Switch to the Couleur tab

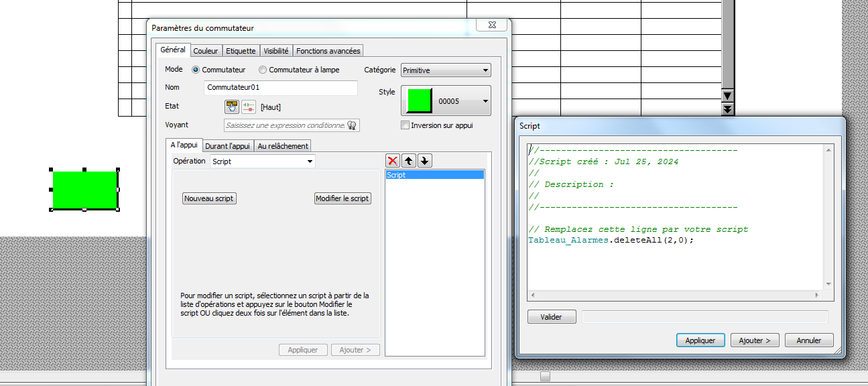(x=206, y=51)
